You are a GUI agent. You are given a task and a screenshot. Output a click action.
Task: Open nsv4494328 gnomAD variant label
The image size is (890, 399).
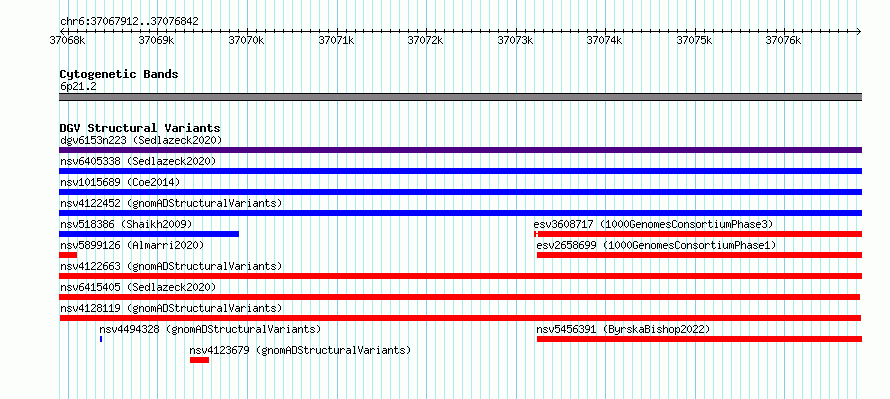coord(210,329)
